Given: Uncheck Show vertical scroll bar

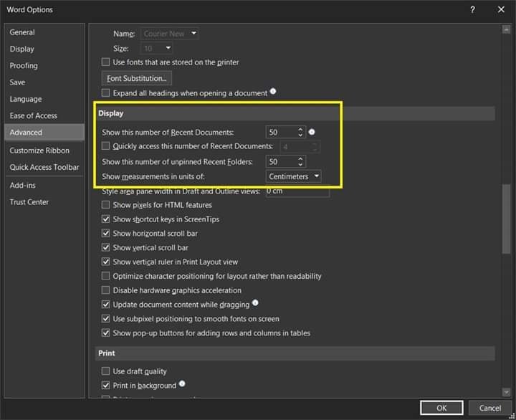Looking at the screenshot, I should tap(105, 247).
